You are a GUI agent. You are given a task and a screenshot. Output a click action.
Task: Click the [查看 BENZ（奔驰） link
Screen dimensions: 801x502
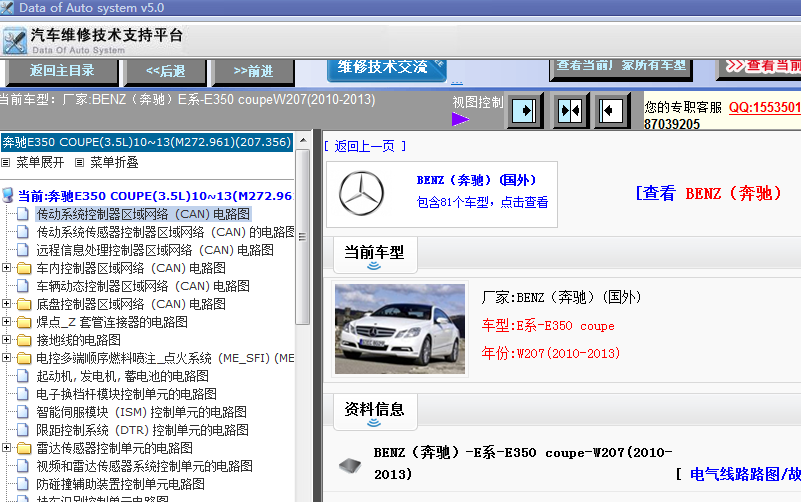708,193
